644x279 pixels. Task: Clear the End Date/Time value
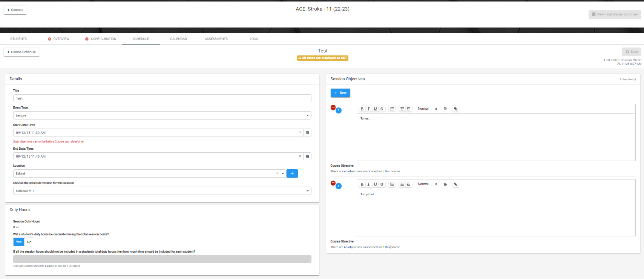[300, 156]
